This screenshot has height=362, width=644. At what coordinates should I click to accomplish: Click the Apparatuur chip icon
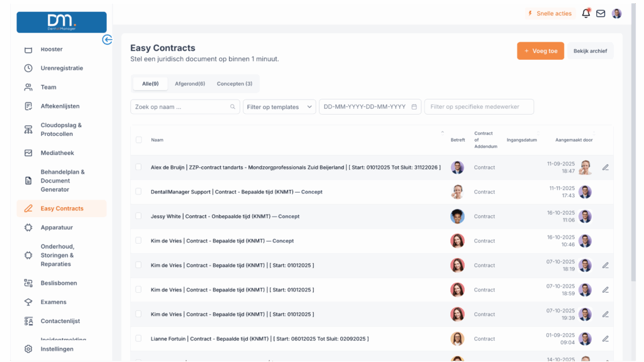point(28,227)
